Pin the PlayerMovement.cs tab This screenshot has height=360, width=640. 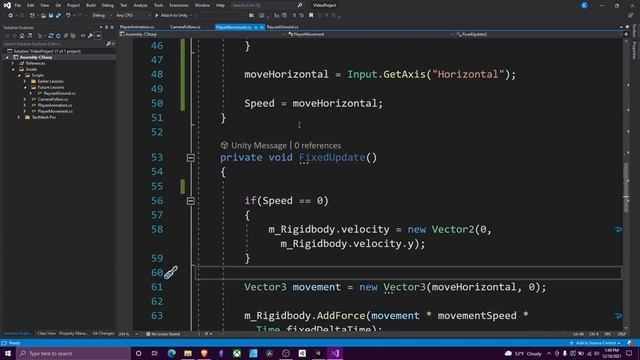click(256, 27)
